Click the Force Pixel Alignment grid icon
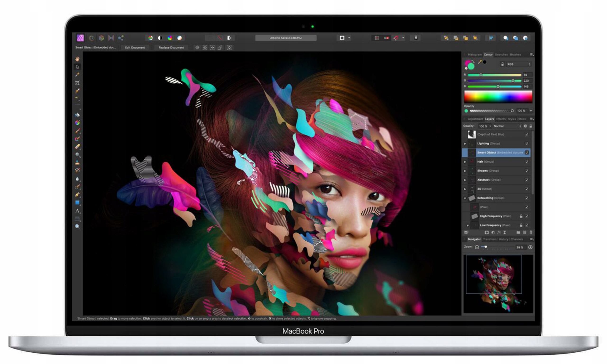This screenshot has height=364, width=607. pyautogui.click(x=377, y=38)
